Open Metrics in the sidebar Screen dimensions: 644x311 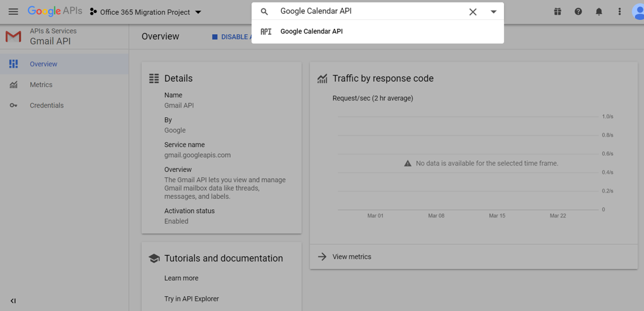coord(41,85)
